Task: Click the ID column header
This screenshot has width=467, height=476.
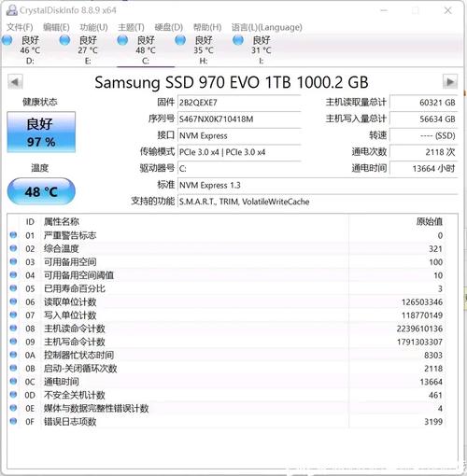Action: point(30,222)
